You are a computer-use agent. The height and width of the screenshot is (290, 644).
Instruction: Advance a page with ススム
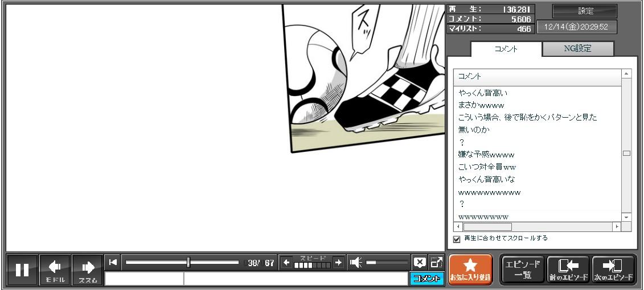[88, 270]
